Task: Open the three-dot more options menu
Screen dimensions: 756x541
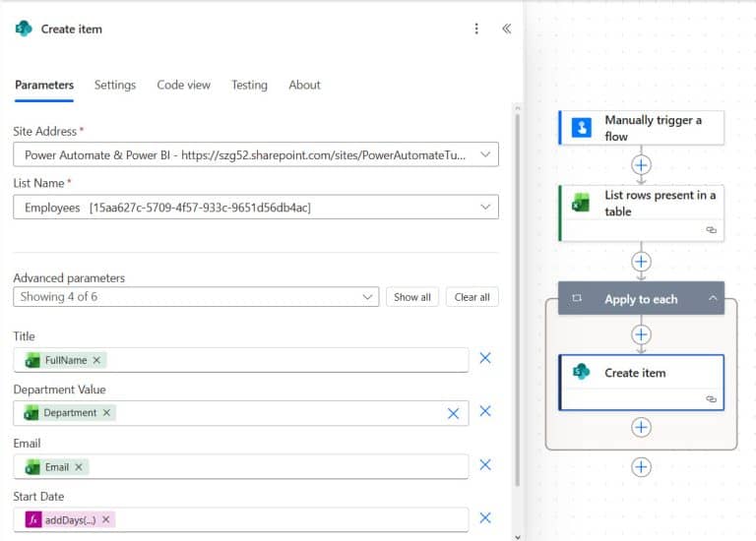Action: pyautogui.click(x=476, y=29)
